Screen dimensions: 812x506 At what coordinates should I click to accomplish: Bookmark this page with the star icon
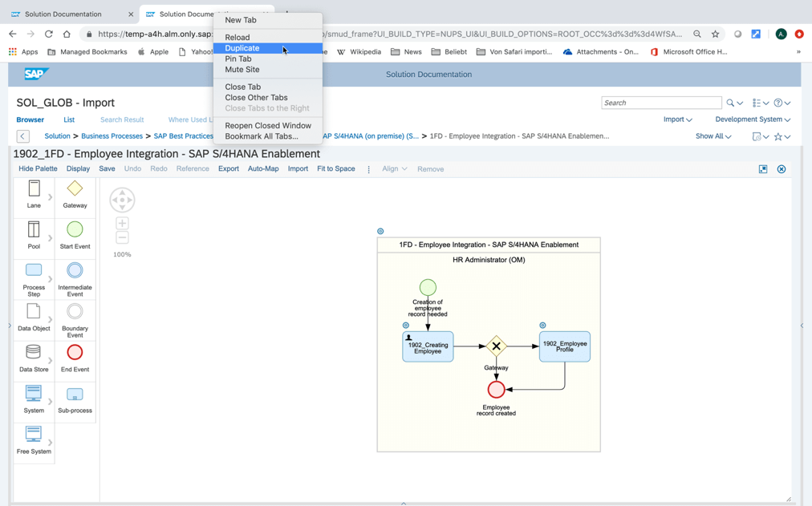[715, 34]
